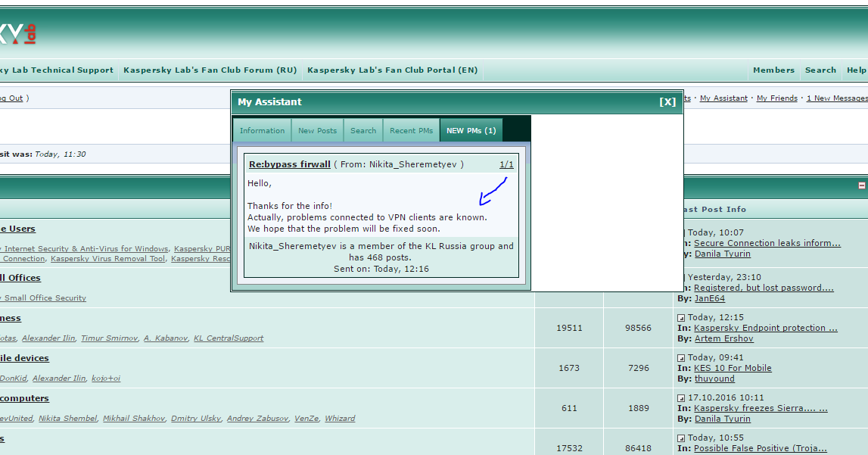The height and width of the screenshot is (455, 868).
Task: Switch to the New Posts tab
Action: pyautogui.click(x=317, y=131)
